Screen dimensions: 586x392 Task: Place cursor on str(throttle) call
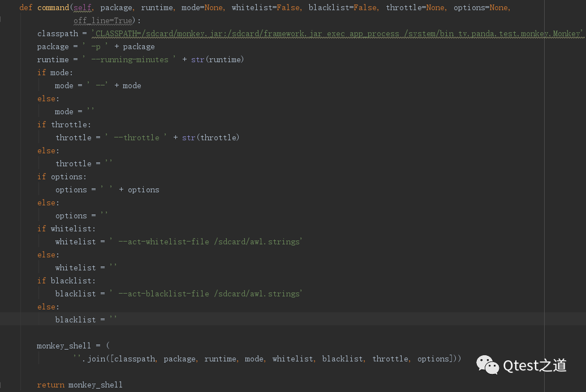coord(210,137)
